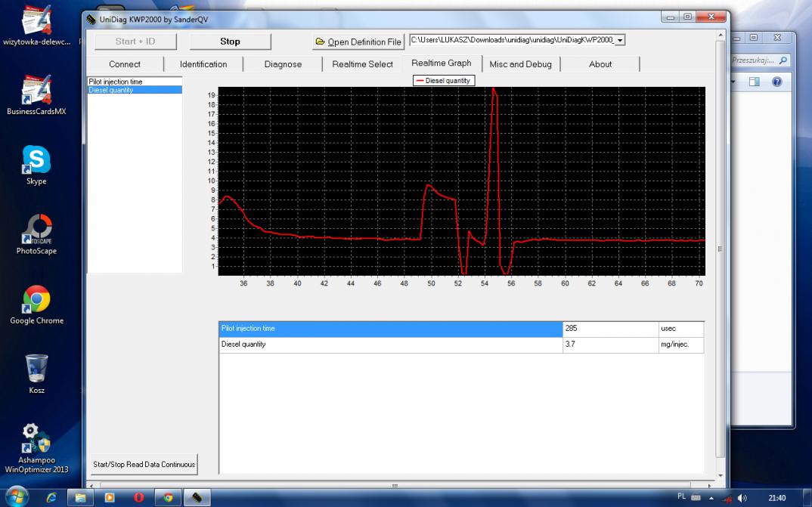
Task: Click the Diesel quantity graph legend
Action: pyautogui.click(x=444, y=81)
